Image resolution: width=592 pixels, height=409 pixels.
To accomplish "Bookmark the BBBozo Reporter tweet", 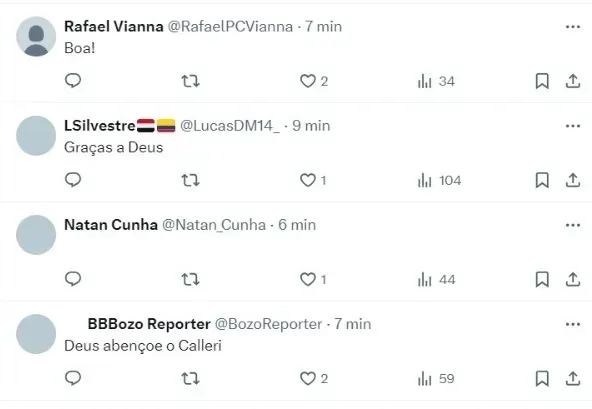I will click(x=542, y=378).
